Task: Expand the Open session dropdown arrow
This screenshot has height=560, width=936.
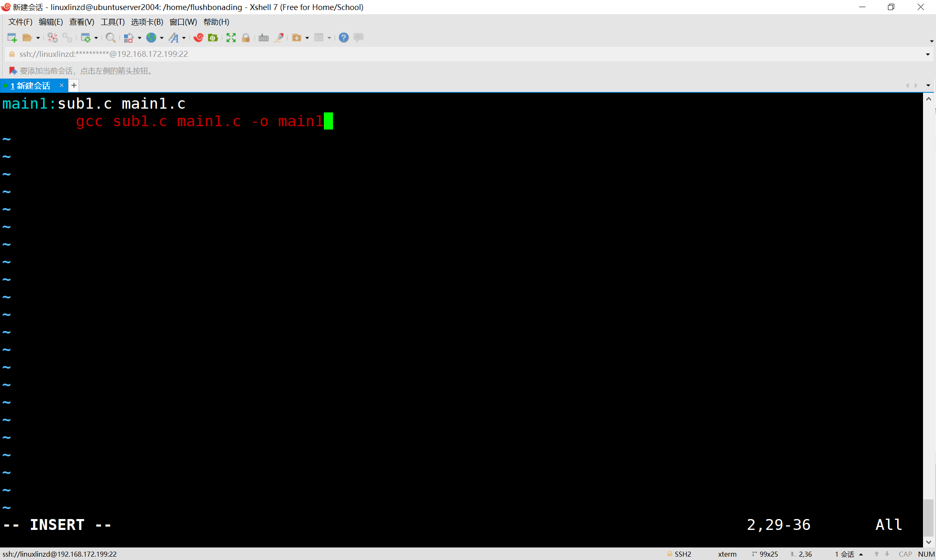Action: [x=38, y=38]
